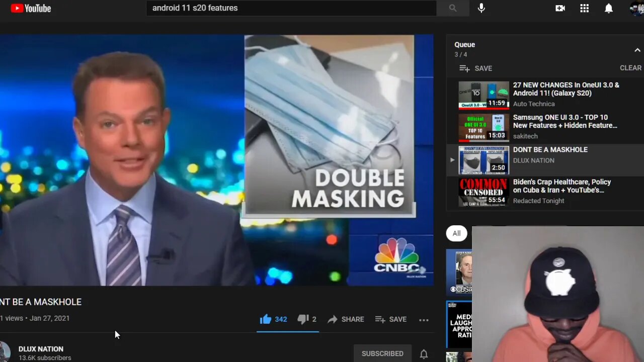Click the SUBSCRIBED button
This screenshot has width=644, height=362.
point(382,353)
